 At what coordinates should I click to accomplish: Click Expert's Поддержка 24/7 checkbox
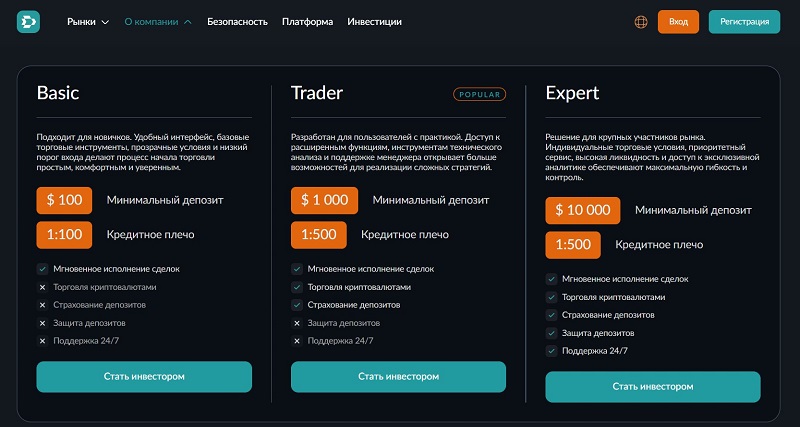[551, 351]
